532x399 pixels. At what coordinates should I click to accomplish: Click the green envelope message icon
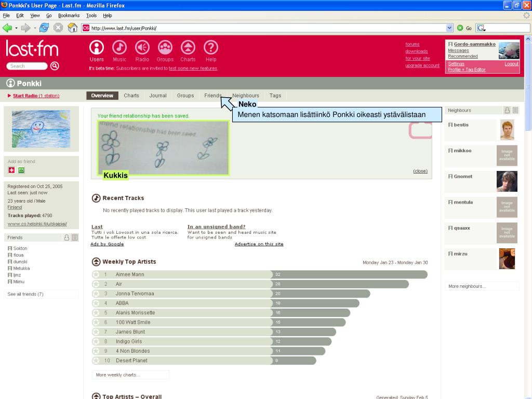click(21, 170)
